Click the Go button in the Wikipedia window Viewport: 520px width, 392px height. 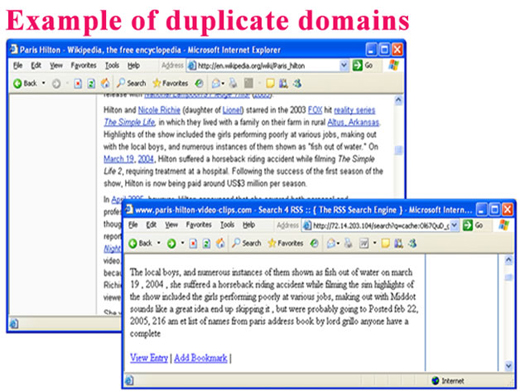pos(363,65)
